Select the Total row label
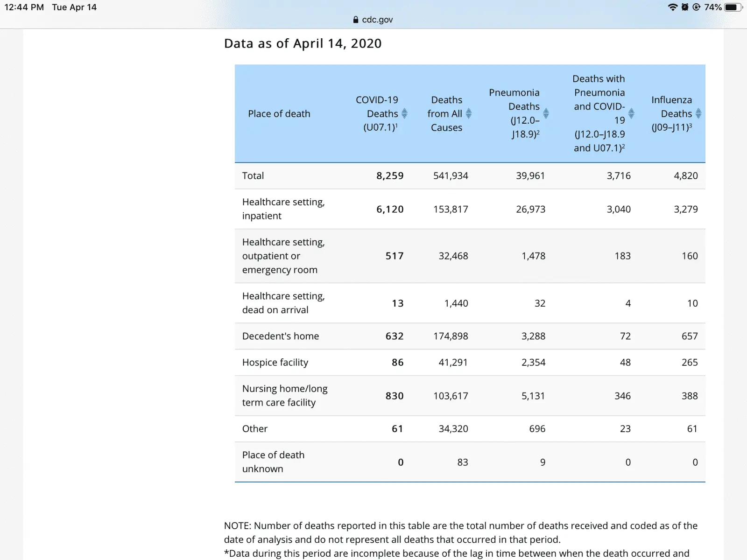Viewport: 747px width, 560px height. 253,176
